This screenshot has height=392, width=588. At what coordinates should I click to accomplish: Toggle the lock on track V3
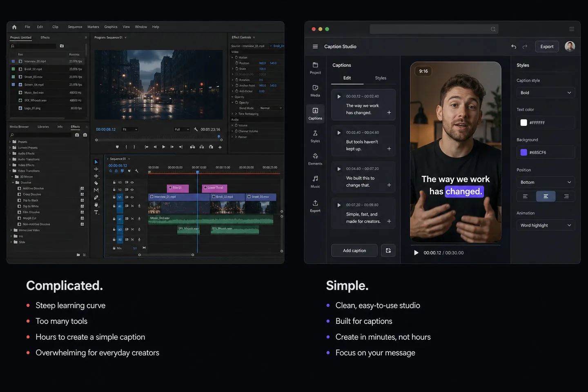(114, 182)
